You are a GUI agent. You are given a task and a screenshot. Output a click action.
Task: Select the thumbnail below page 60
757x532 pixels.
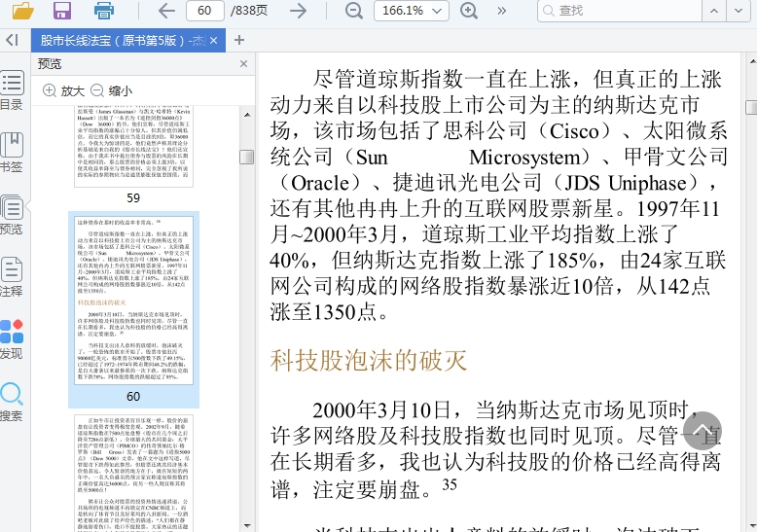coord(133,473)
